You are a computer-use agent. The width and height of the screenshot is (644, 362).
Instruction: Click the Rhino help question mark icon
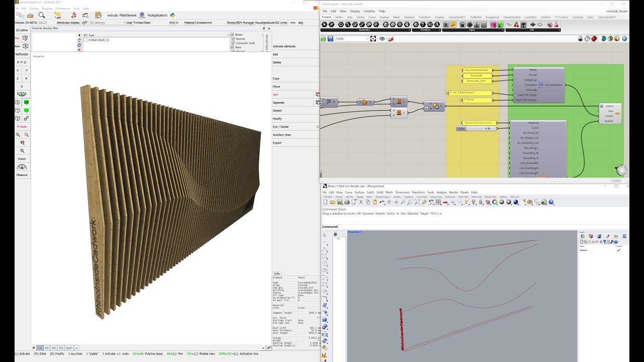(551, 202)
